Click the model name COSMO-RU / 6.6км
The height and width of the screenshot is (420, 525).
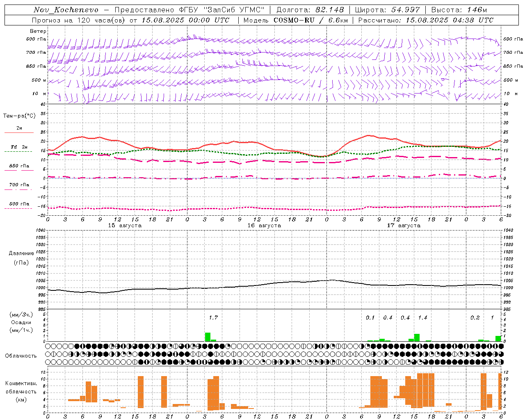click(311, 20)
